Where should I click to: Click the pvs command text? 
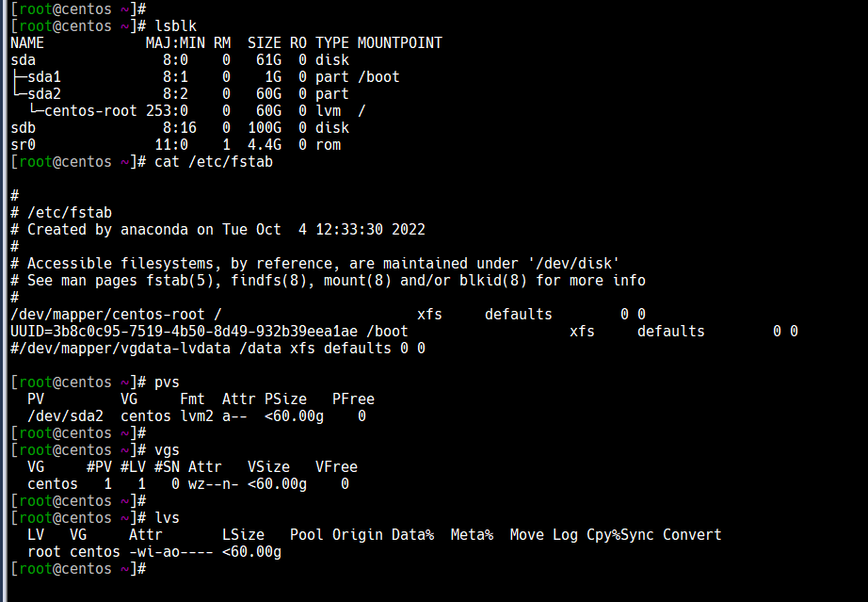(x=168, y=382)
